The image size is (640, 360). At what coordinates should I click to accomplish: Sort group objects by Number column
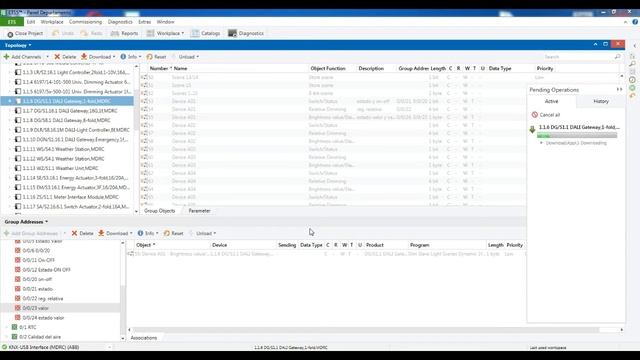(x=159, y=69)
